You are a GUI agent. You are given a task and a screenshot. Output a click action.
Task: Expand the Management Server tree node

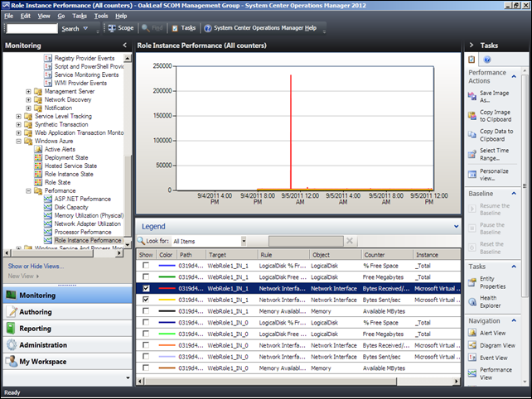[28, 92]
